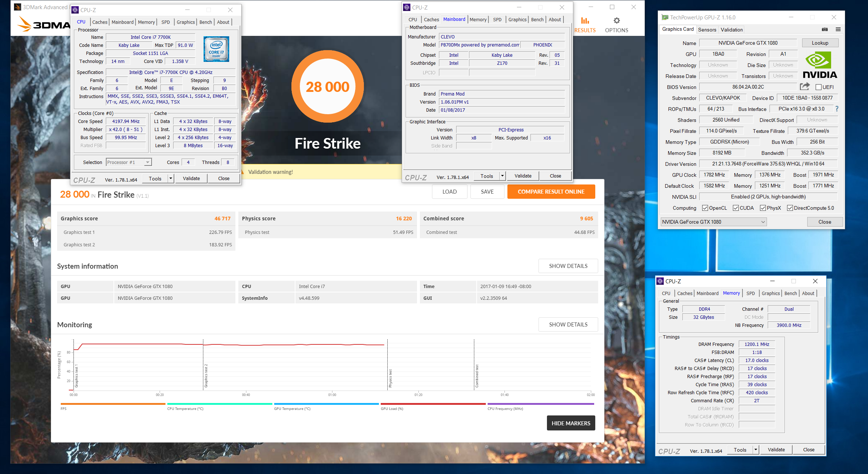Click the green CPU Temperature legend bar

coord(220,404)
